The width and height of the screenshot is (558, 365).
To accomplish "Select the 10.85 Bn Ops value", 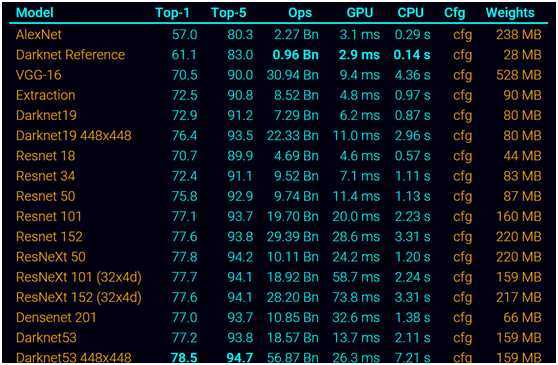I will 293,318.
